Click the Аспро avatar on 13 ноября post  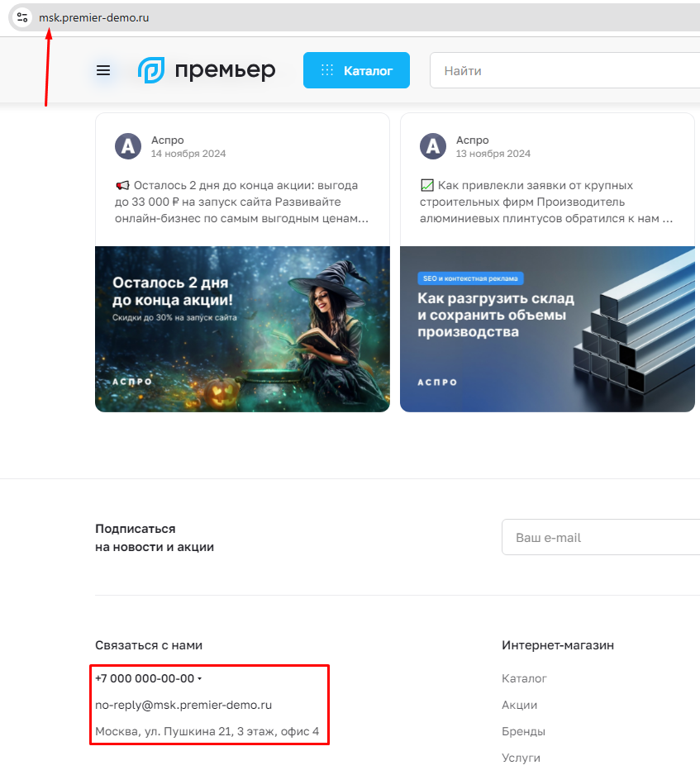pos(433,146)
